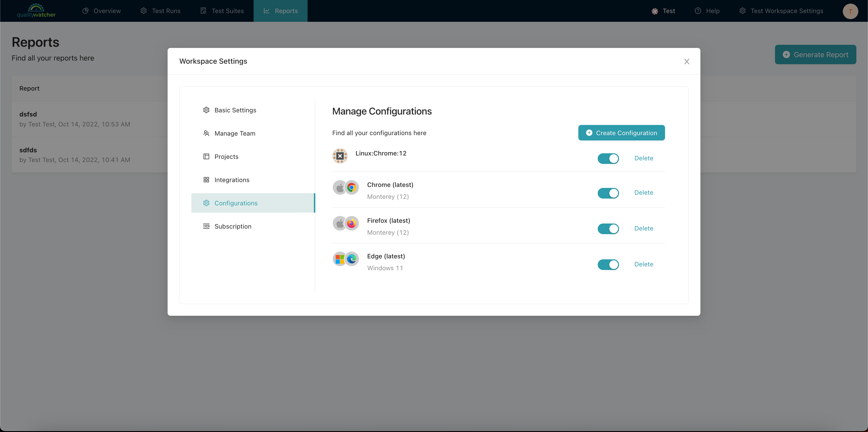Delete the Chrome (latest) configuration
Viewport: 868px width, 432px height.
(643, 193)
